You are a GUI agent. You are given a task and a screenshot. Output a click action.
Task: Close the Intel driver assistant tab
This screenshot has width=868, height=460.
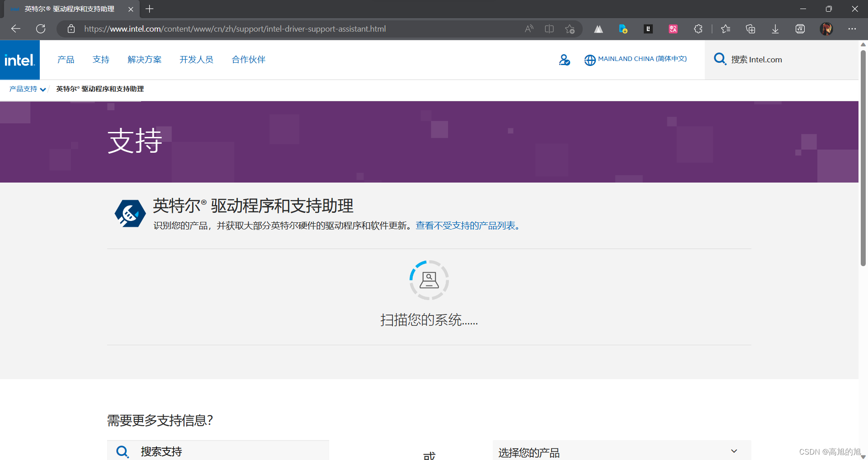point(131,9)
